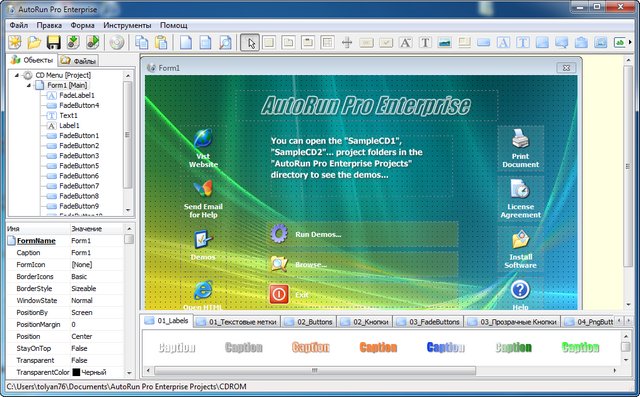640x397 pixels.
Task: Pick the plain panel tool in the toolbar
Action: pos(269,42)
